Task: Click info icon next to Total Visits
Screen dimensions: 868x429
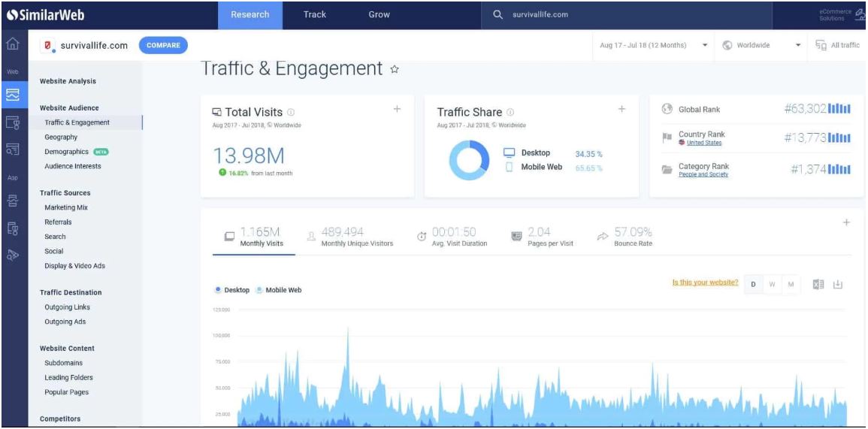Action: (x=291, y=113)
